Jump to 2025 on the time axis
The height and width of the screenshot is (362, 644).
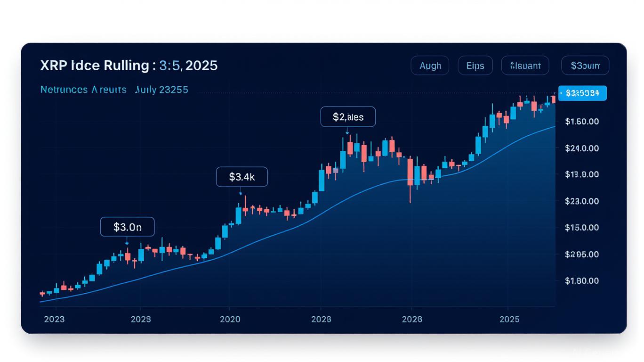(x=509, y=319)
